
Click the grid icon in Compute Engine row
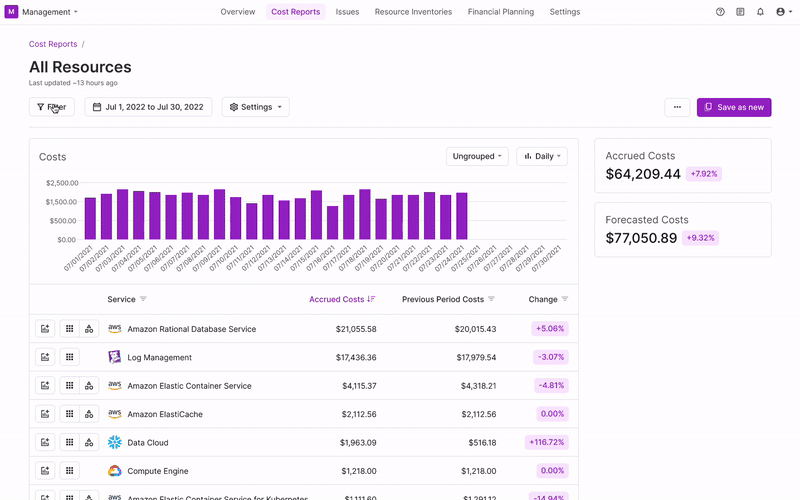point(69,471)
